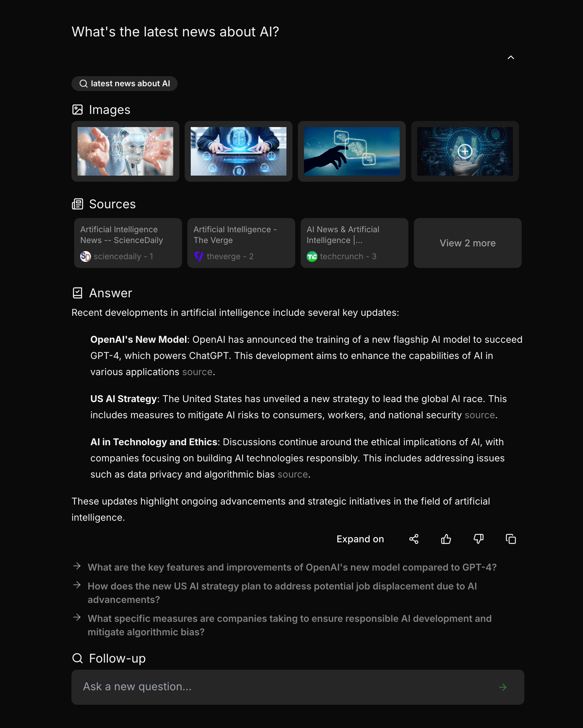This screenshot has height=728, width=583.
Task: Open the Artificial Intelligence - The Verge source
Action: [241, 243]
